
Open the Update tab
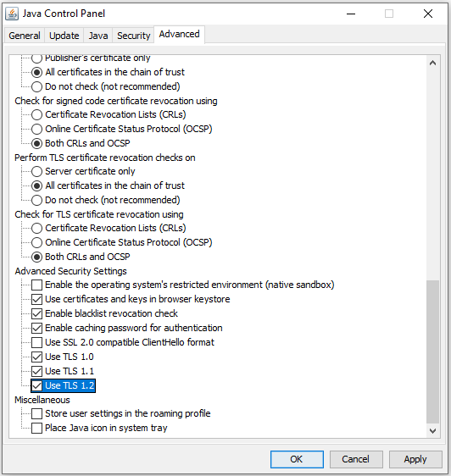pos(64,36)
